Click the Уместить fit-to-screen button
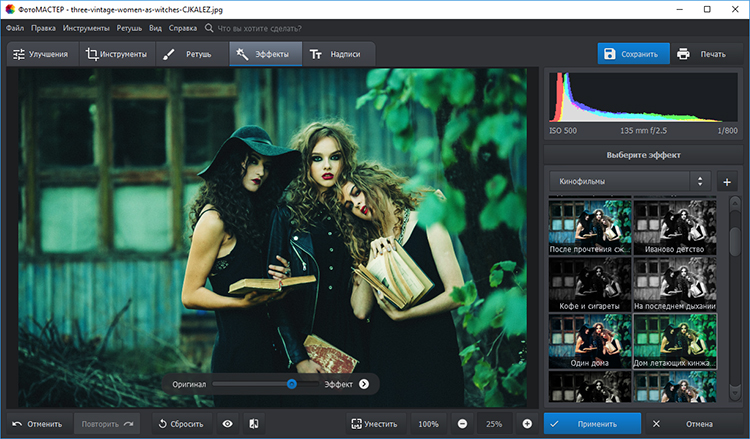 (x=375, y=424)
